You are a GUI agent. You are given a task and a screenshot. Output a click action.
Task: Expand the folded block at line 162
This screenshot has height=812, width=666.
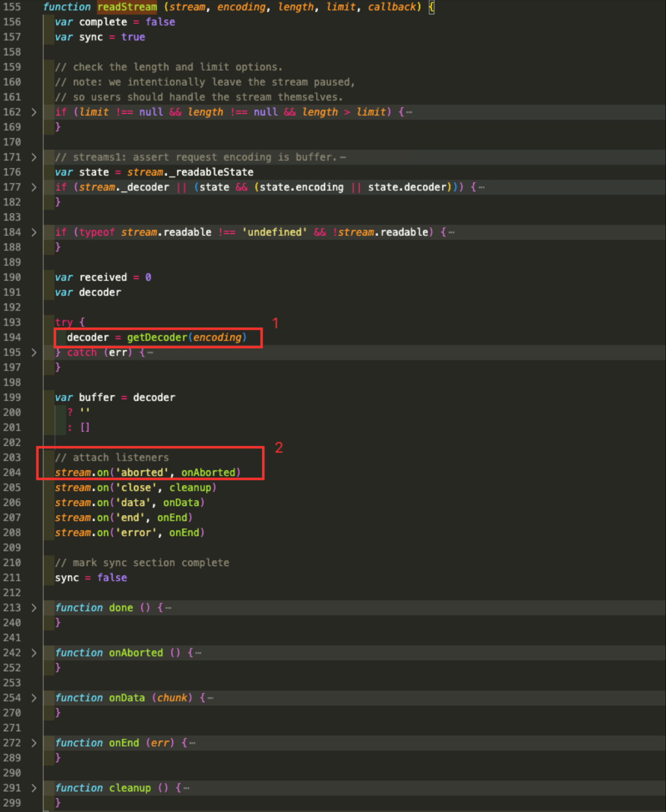pyautogui.click(x=34, y=112)
